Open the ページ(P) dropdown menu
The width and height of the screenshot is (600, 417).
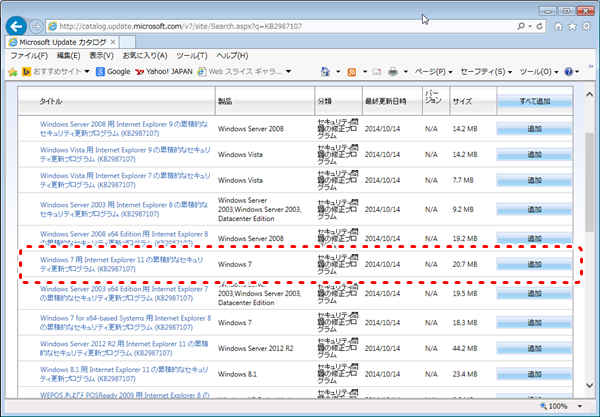[x=434, y=72]
